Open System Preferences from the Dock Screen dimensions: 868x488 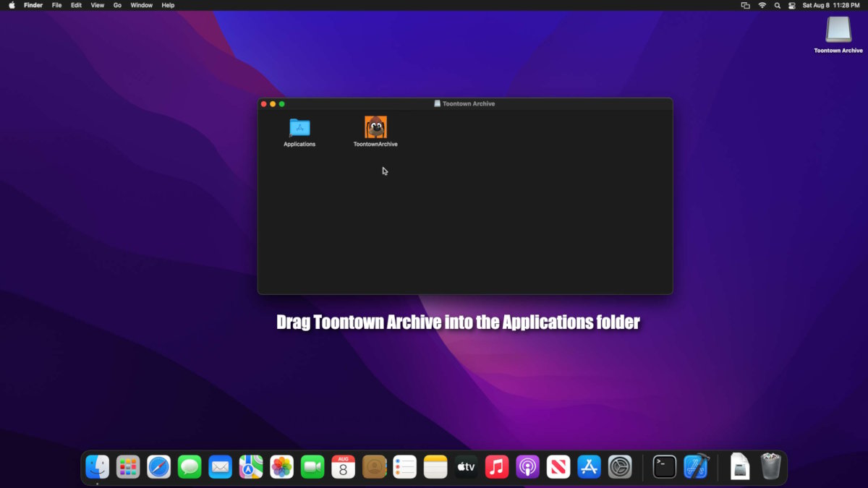click(x=620, y=467)
